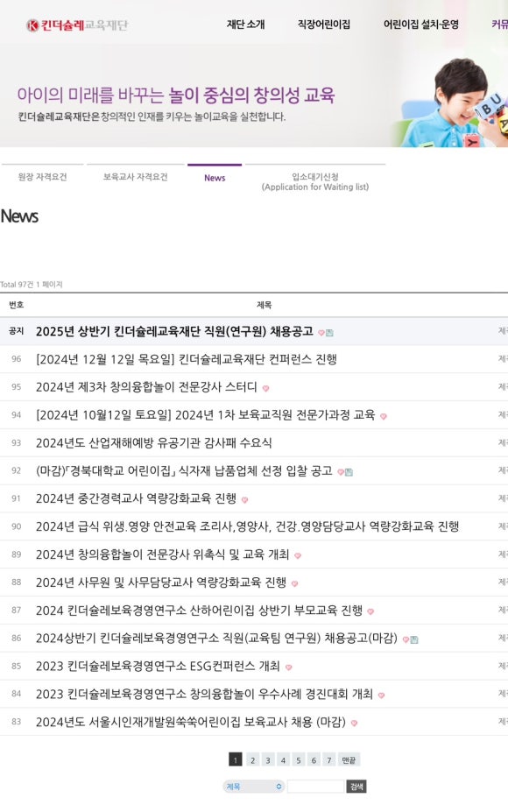Open the 제목 search field dropdown
The image size is (508, 812).
coord(254,787)
